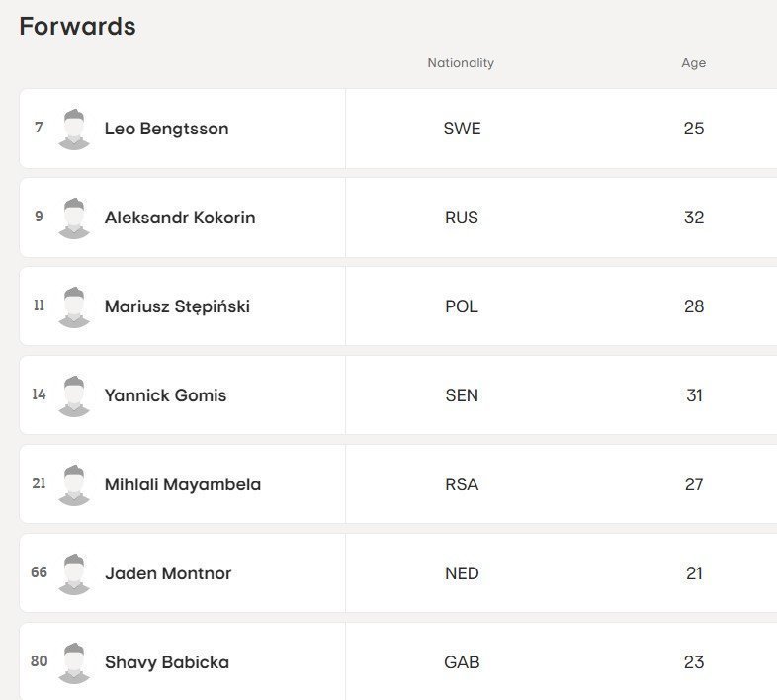Click Mihlali Mayambela's avatar icon
Viewport: 777px width, 700px height.
point(74,484)
